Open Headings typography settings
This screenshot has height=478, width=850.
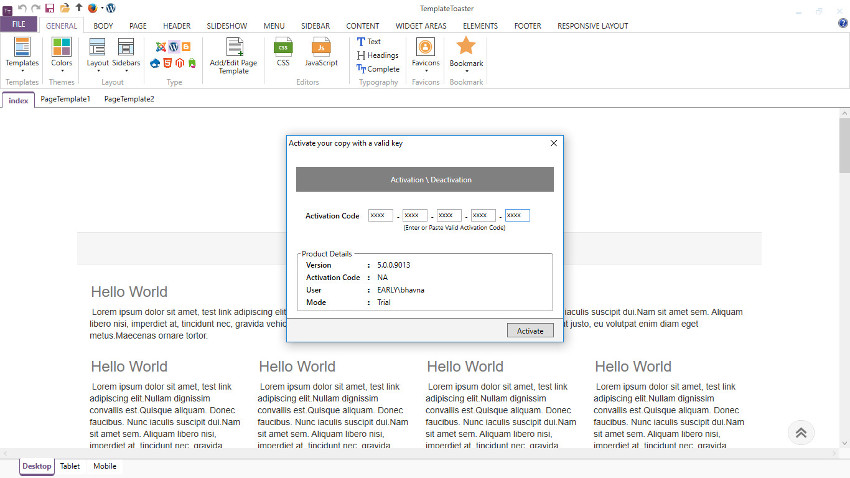[377, 55]
